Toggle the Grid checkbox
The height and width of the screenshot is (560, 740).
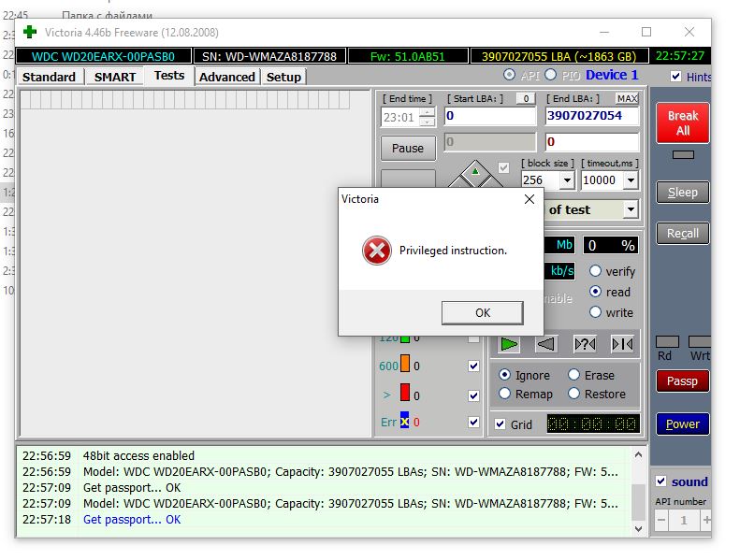point(501,424)
